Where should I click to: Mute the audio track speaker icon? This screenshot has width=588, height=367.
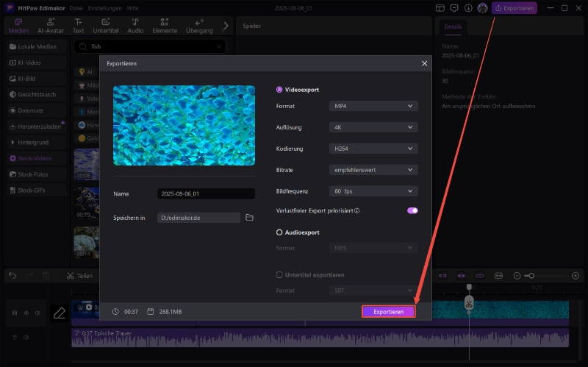coord(26,338)
